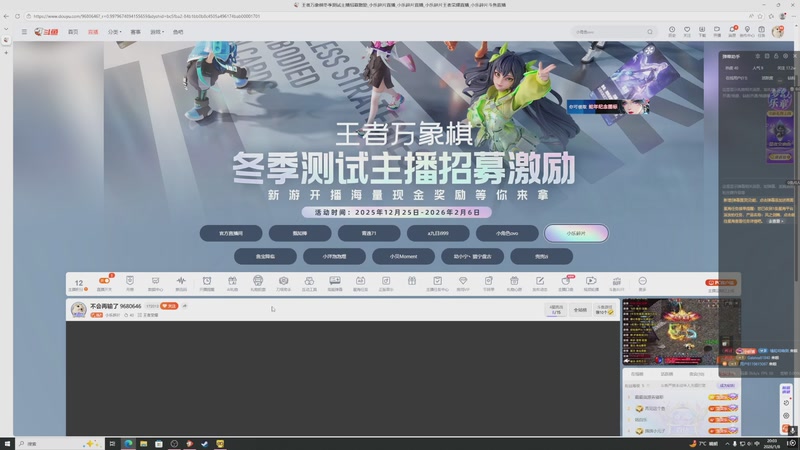Open the three-circles interaction tool icon
800x450 pixels.
309,281
